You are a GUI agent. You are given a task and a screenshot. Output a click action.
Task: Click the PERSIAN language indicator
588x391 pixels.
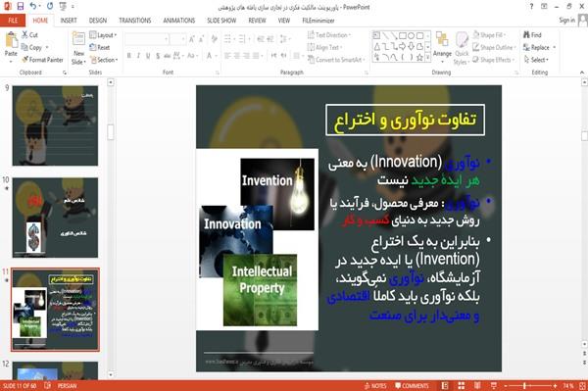coord(67,386)
